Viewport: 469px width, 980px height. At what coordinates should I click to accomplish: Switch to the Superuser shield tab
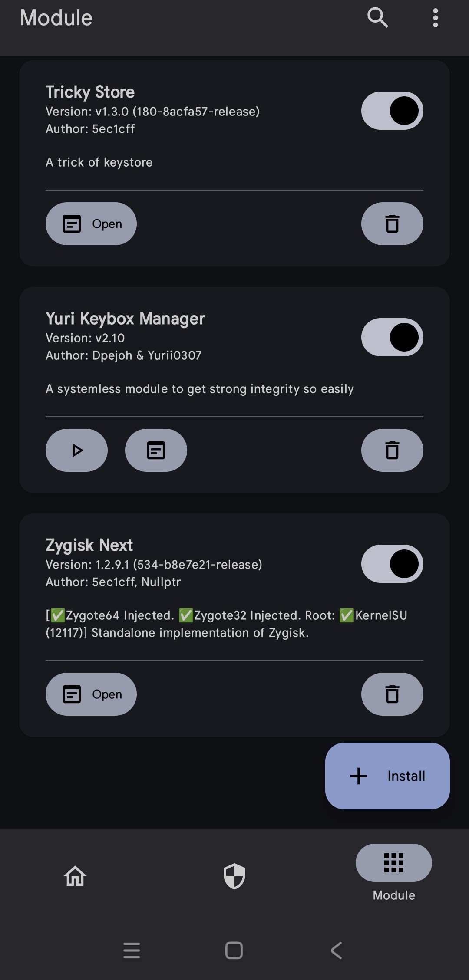coord(234,876)
